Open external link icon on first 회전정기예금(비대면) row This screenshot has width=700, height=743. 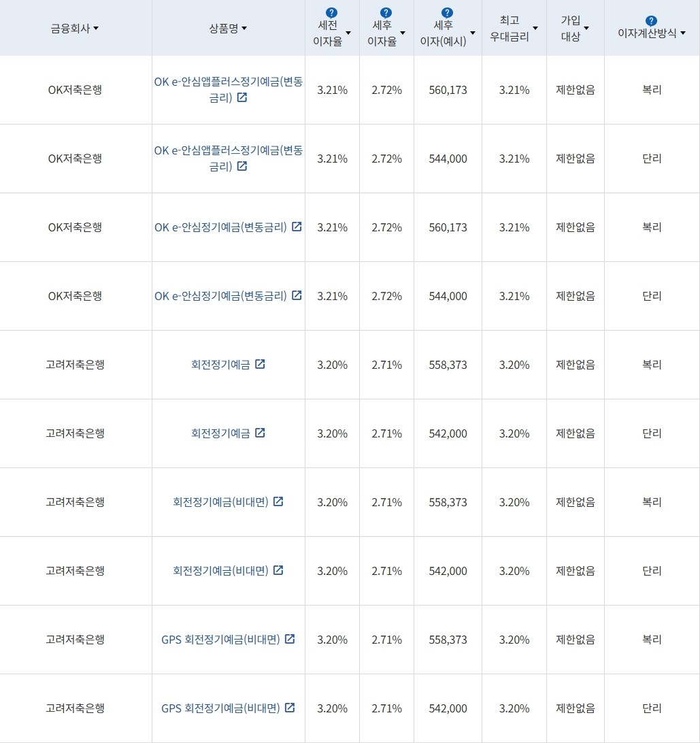pyautogui.click(x=278, y=502)
